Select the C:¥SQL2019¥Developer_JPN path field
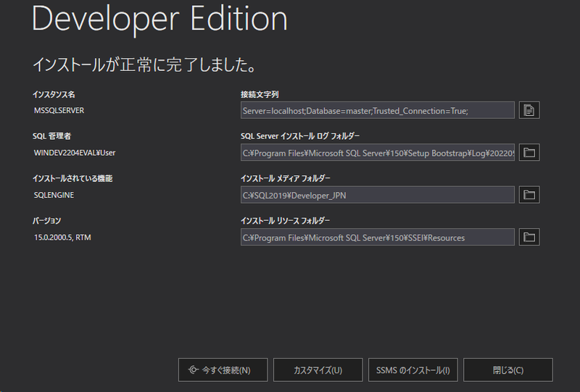This screenshot has height=392, width=580. [x=377, y=194]
